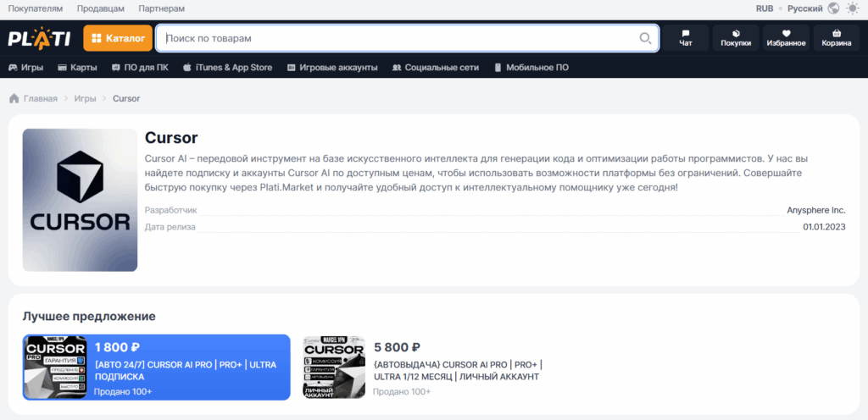The image size is (868, 420).
Task: Open the Каталог menu button
Action: click(x=118, y=38)
